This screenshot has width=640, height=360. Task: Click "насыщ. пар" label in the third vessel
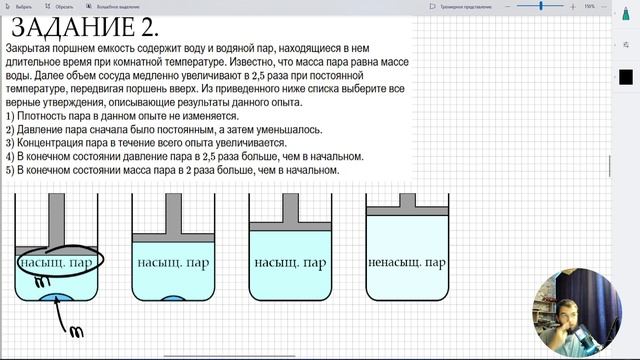[x=290, y=262]
